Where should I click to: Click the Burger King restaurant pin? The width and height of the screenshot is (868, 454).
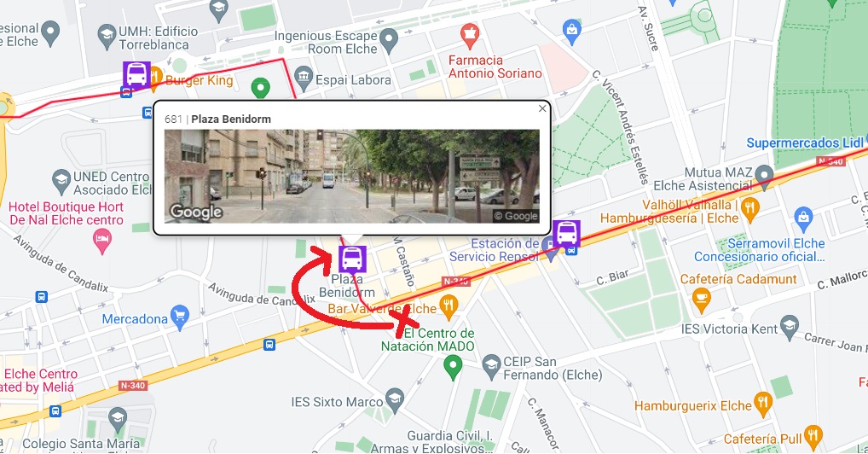tap(155, 78)
